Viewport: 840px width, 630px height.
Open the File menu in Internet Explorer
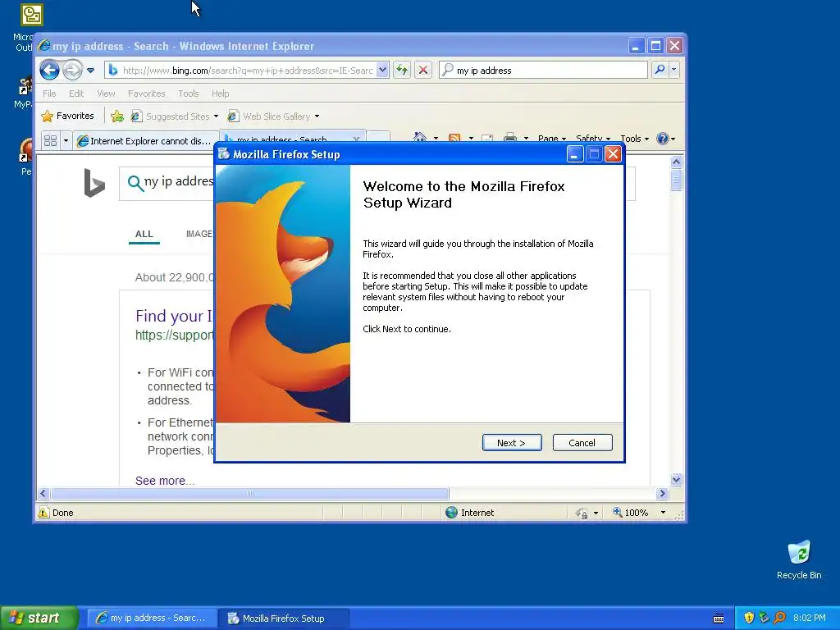click(49, 94)
